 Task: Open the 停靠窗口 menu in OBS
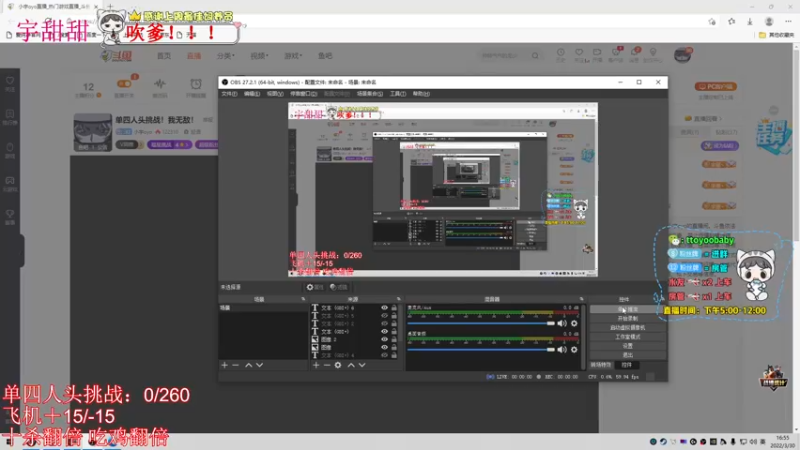point(303,94)
